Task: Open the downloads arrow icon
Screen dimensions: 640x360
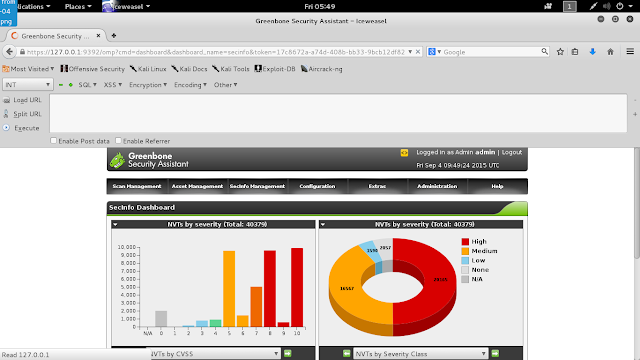Action: click(x=593, y=52)
